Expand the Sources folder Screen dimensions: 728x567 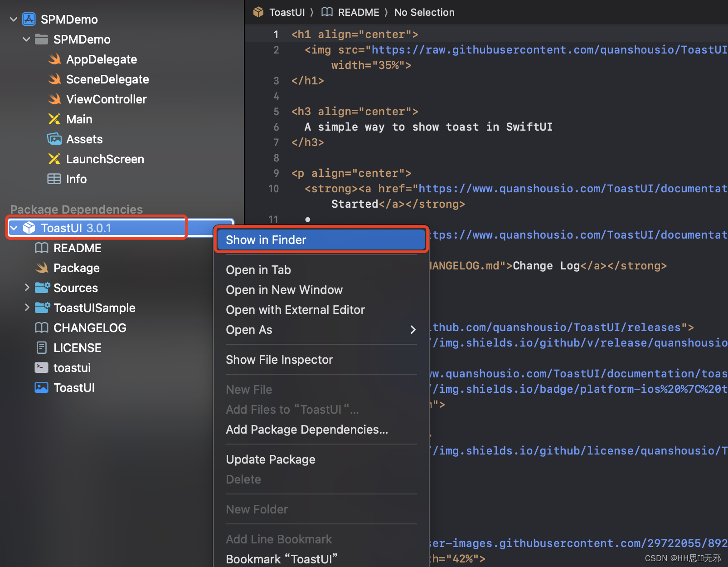(27, 288)
